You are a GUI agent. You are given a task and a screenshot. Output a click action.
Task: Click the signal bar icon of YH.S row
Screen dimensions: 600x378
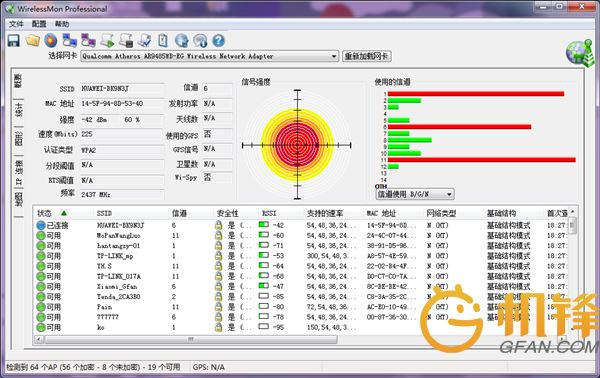(264, 266)
